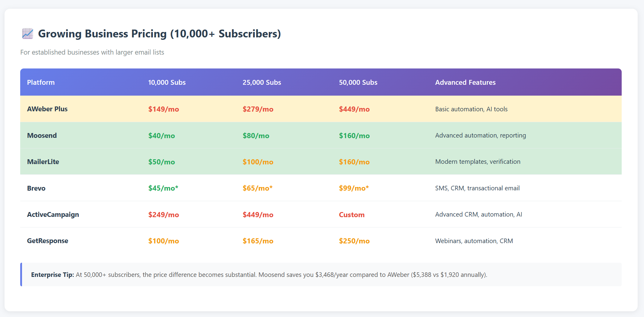Click the 25,000 Subs column header

click(261, 82)
